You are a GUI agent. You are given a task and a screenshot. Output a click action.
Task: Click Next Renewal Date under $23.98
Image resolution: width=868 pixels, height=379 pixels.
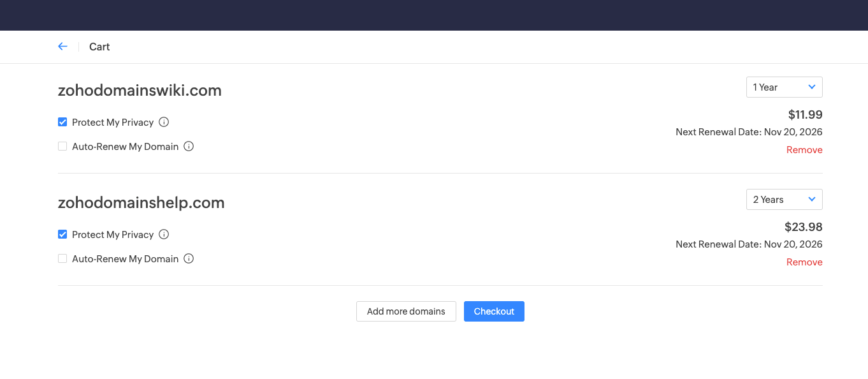pyautogui.click(x=749, y=244)
